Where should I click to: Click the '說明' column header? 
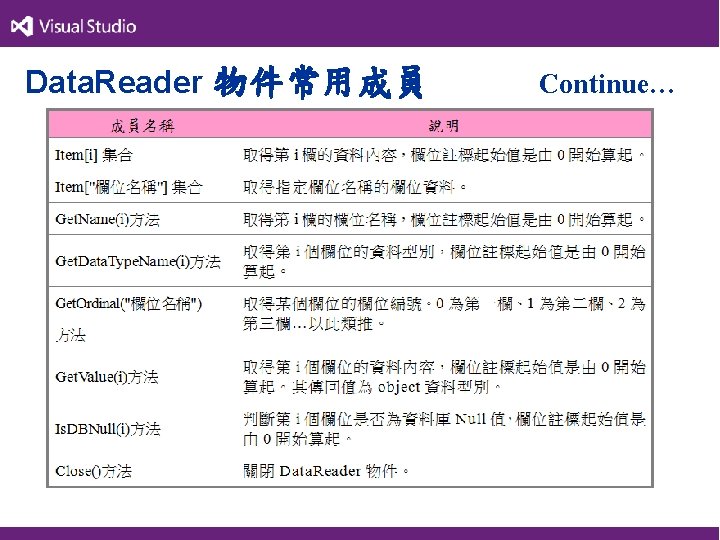tap(443, 125)
